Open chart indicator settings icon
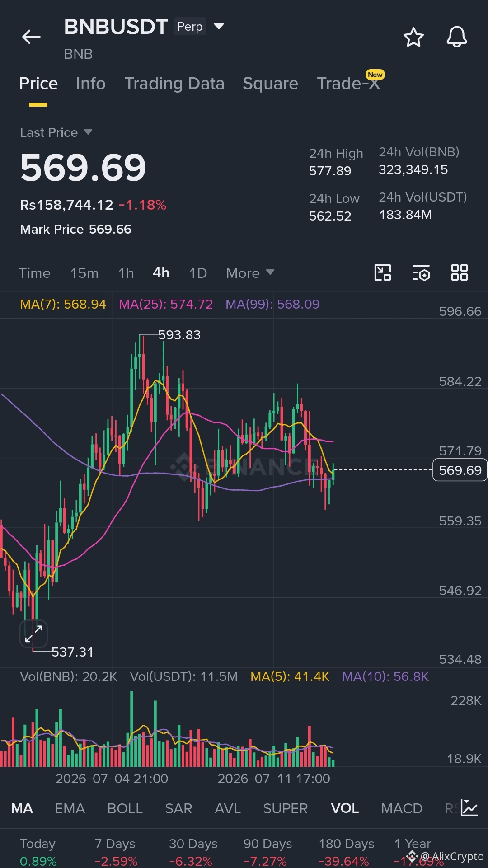 [x=421, y=273]
